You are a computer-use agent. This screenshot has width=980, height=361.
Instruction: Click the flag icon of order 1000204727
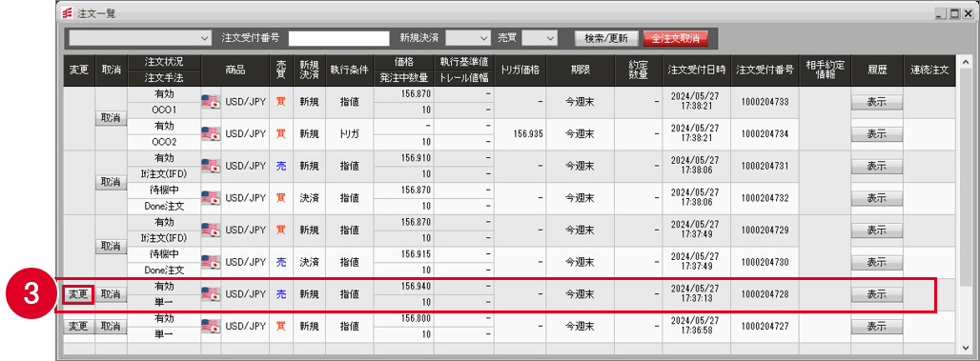pos(211,326)
